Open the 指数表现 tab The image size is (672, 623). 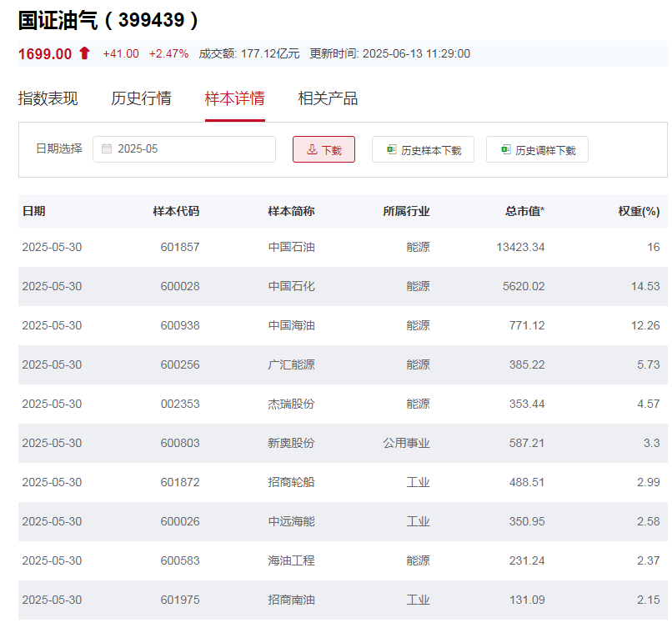pyautogui.click(x=48, y=98)
